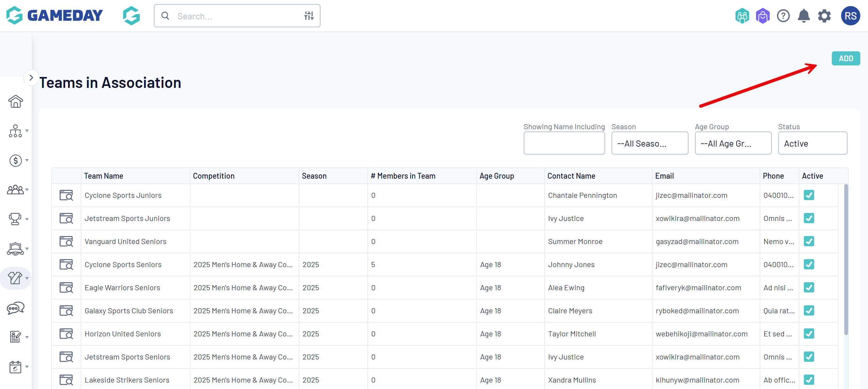
Task: Uncheck Active for Cyclone Sports Juniors
Action: [809, 195]
